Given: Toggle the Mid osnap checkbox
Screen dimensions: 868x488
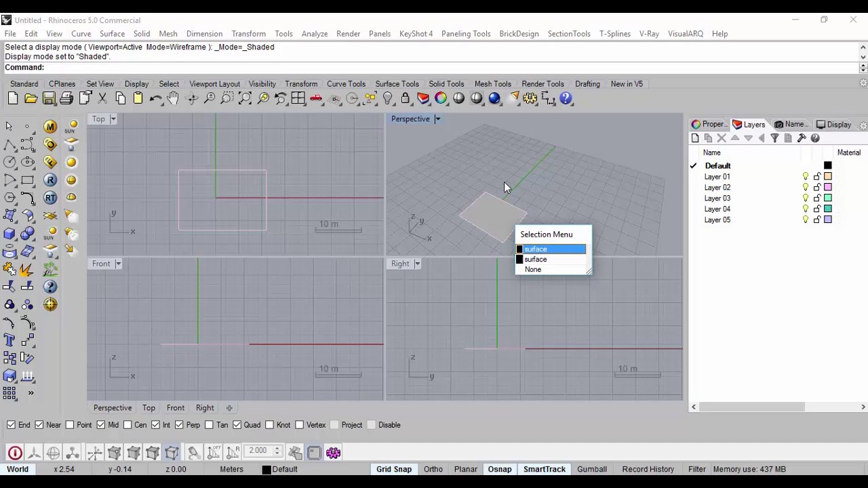Looking at the screenshot, I should pyautogui.click(x=101, y=425).
